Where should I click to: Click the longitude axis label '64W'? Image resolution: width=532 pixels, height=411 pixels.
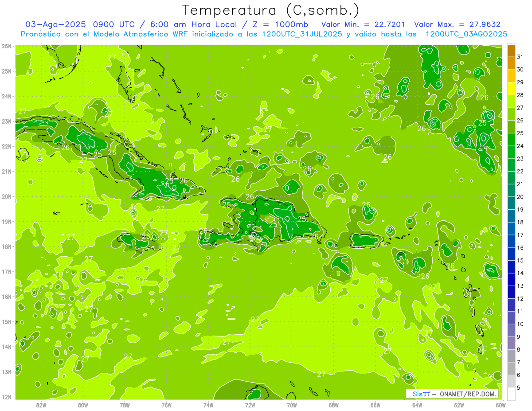point(417,405)
